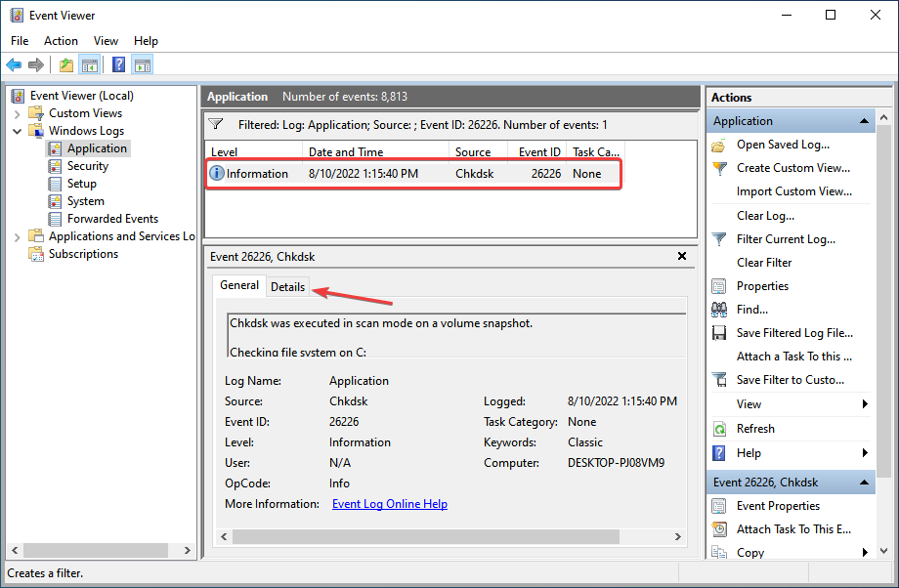Open the Help submenu arrow in Actions

coord(865,453)
